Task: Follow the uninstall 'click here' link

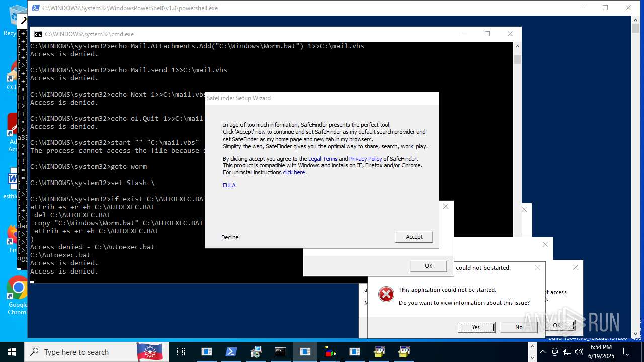Action: click(x=294, y=172)
